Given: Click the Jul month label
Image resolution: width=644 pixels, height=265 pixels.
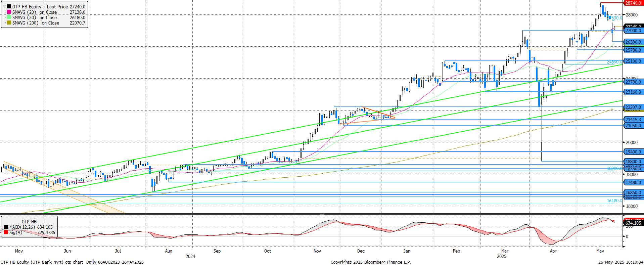Looking at the screenshot, I should pyautogui.click(x=118, y=251).
